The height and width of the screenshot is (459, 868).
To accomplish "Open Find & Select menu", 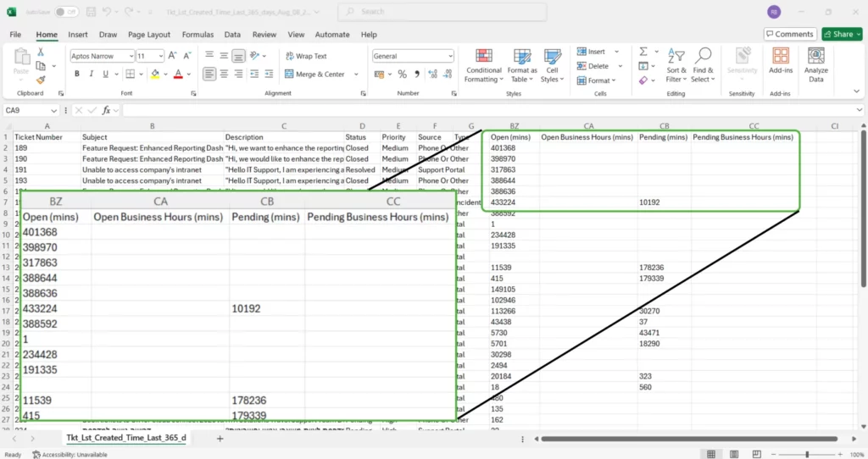I will point(703,66).
